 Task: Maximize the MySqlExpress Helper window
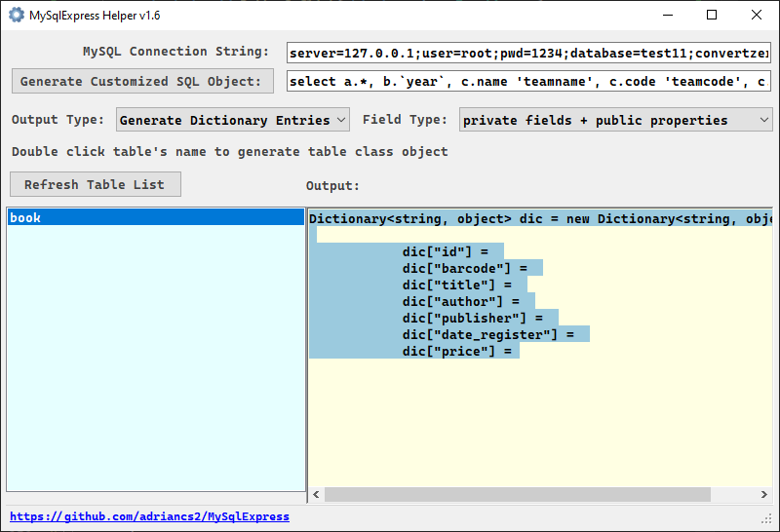coord(712,15)
